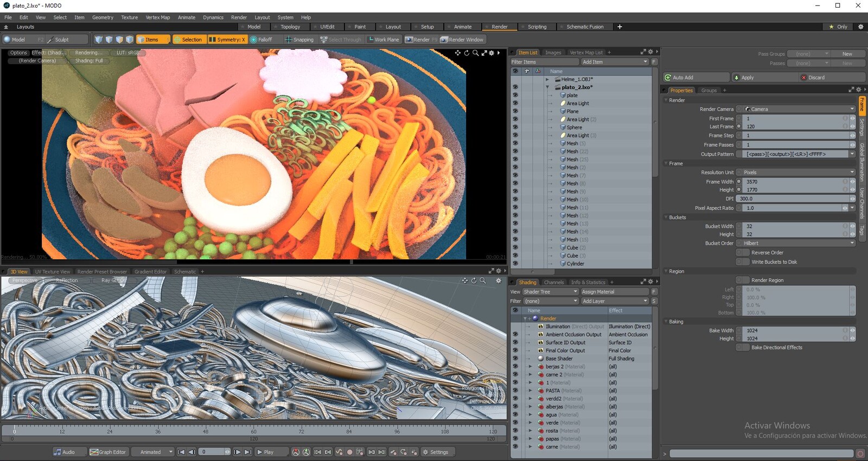
Task: Switch to UVEdit layout tab
Action: click(327, 27)
